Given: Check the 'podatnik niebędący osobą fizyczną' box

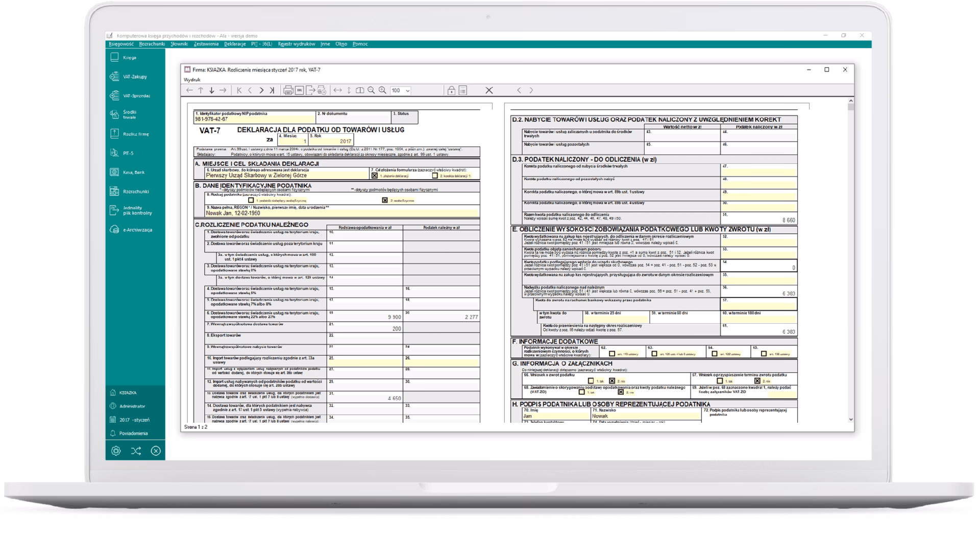Looking at the screenshot, I should tap(251, 201).
